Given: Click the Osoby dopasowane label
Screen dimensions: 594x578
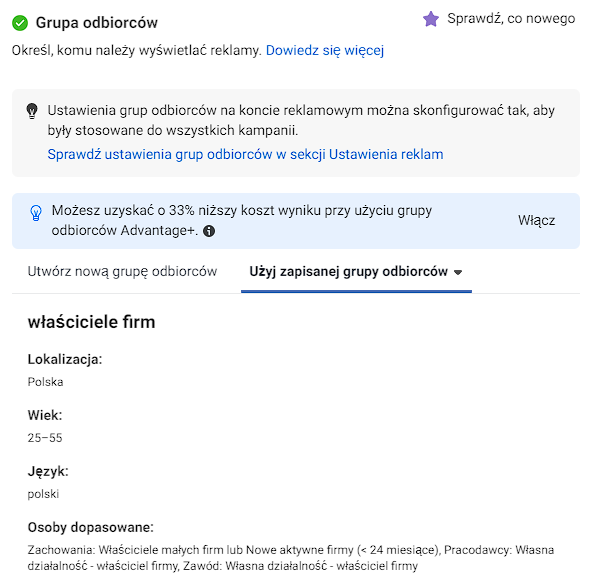Looking at the screenshot, I should [91, 527].
